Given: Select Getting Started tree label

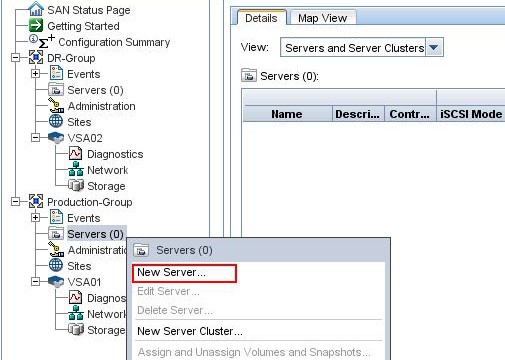Looking at the screenshot, I should tap(83, 26).
